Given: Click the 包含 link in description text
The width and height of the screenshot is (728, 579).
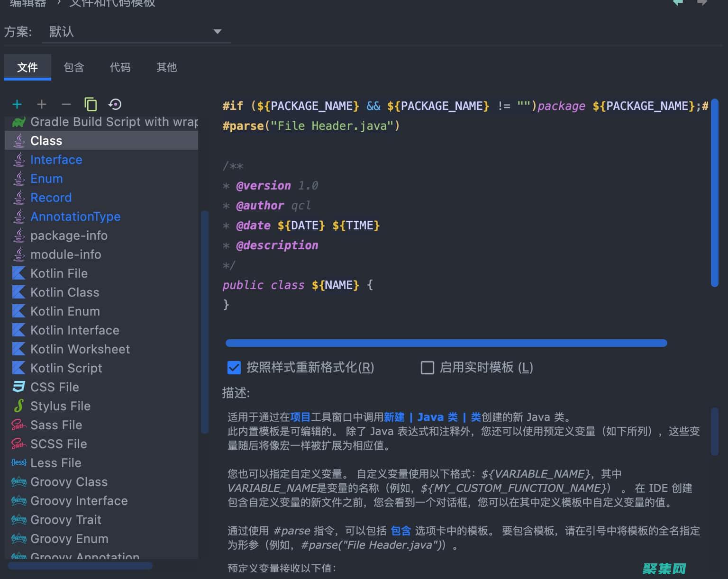Looking at the screenshot, I should [400, 531].
